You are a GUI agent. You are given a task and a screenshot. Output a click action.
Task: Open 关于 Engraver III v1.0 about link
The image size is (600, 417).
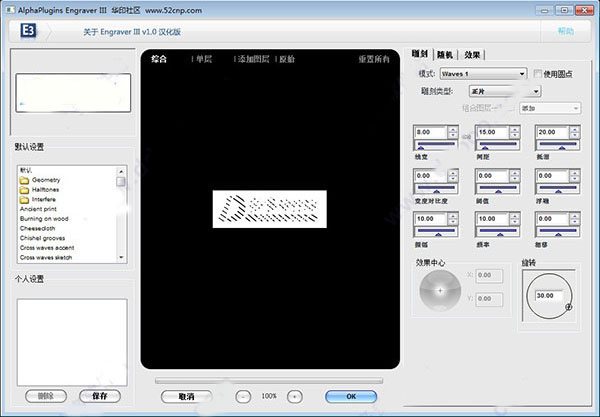(x=132, y=32)
